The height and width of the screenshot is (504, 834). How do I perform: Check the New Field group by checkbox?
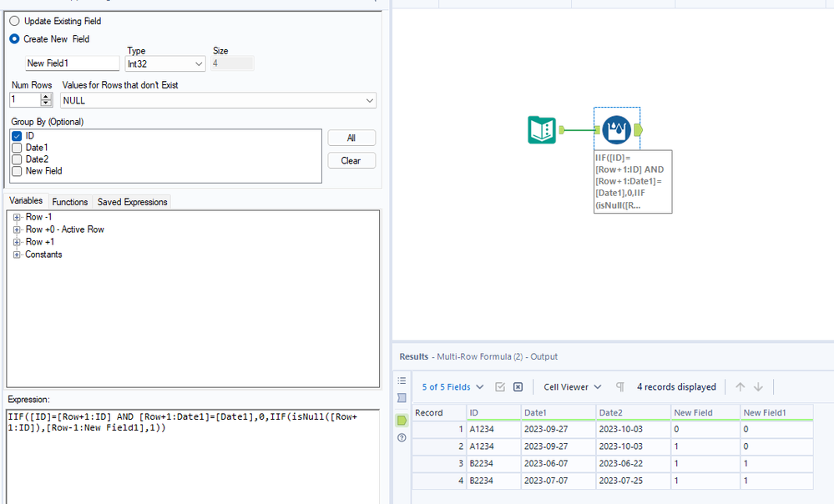point(17,171)
